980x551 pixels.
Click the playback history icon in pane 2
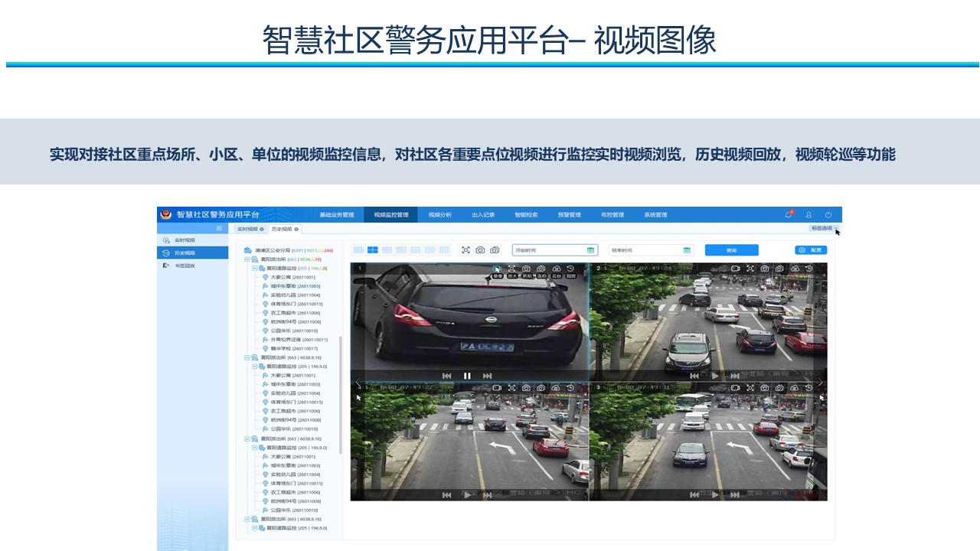(808, 269)
